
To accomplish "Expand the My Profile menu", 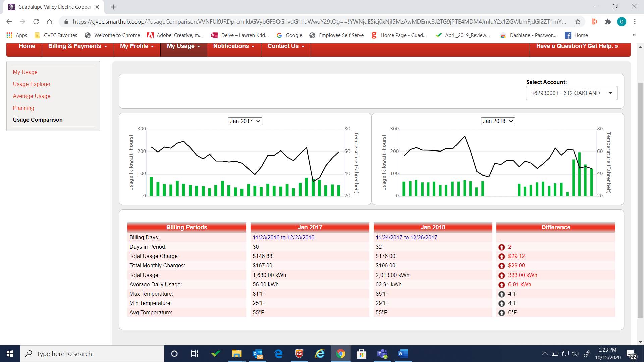I will 137,46.
